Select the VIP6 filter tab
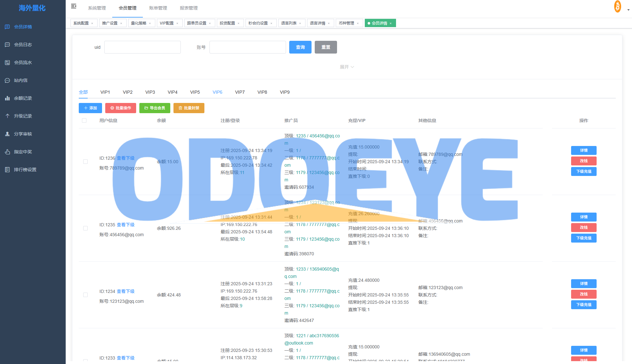This screenshot has height=364, width=632. point(217,92)
